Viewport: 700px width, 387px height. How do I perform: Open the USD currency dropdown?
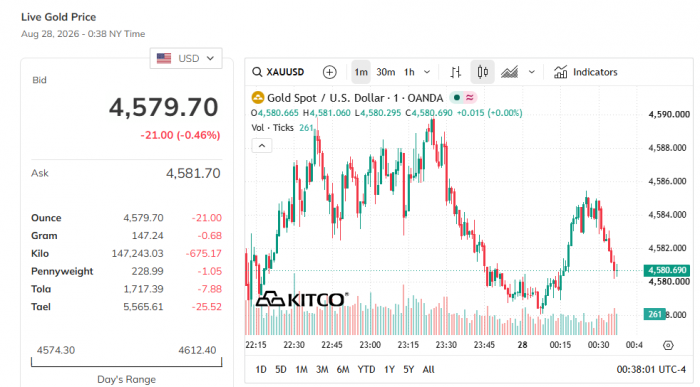(x=186, y=58)
